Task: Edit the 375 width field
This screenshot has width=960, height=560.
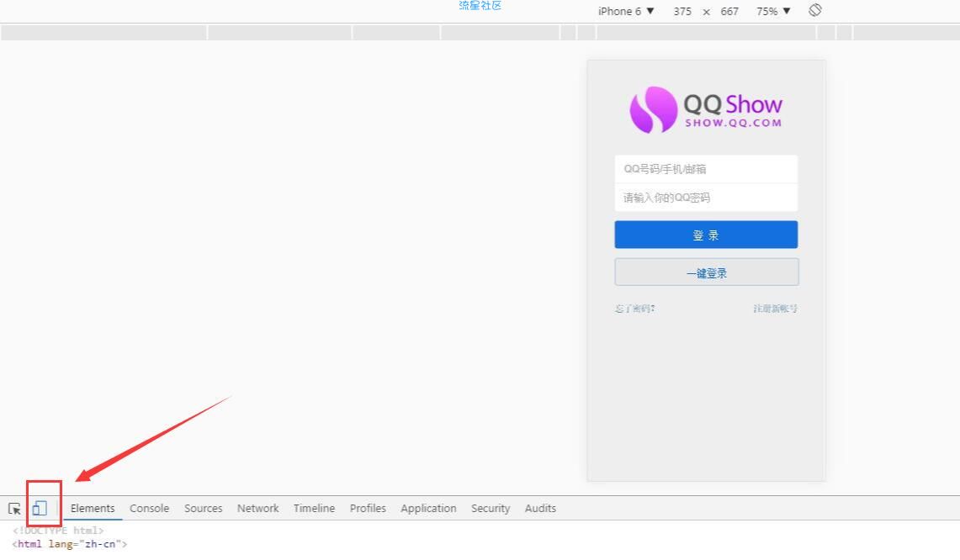Action: (682, 11)
